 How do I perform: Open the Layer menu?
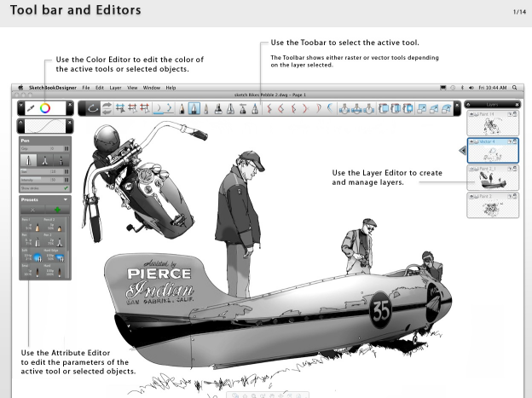tap(115, 88)
